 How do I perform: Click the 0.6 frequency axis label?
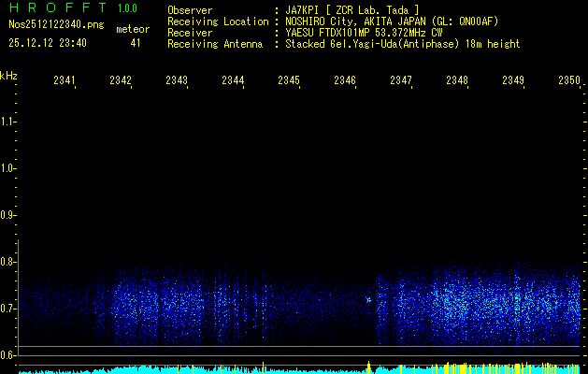click(8, 355)
